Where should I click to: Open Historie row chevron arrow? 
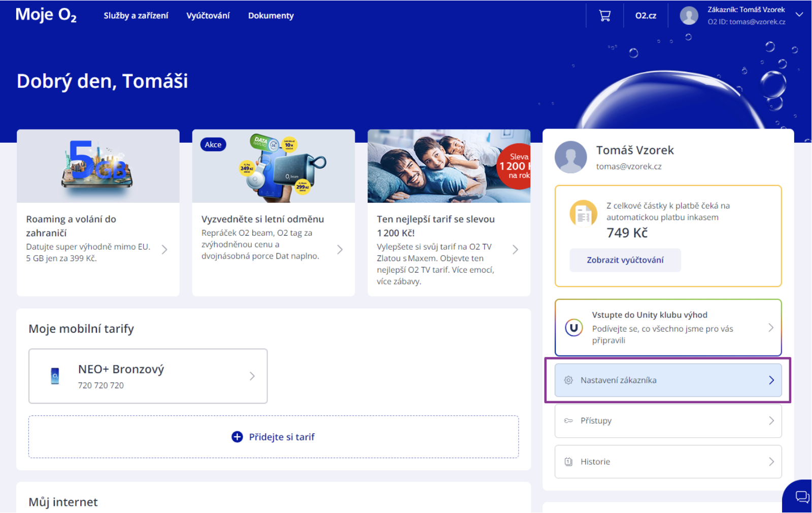(x=771, y=462)
